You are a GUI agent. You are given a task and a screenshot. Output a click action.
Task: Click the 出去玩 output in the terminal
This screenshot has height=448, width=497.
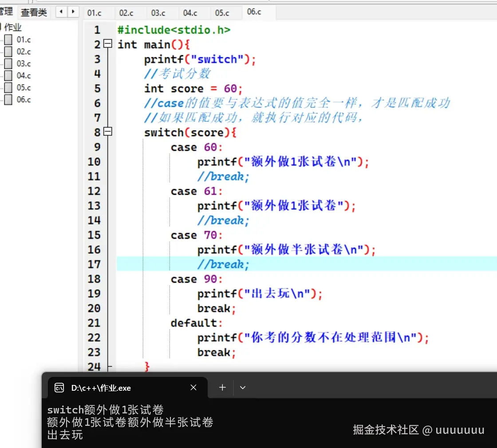(x=65, y=435)
